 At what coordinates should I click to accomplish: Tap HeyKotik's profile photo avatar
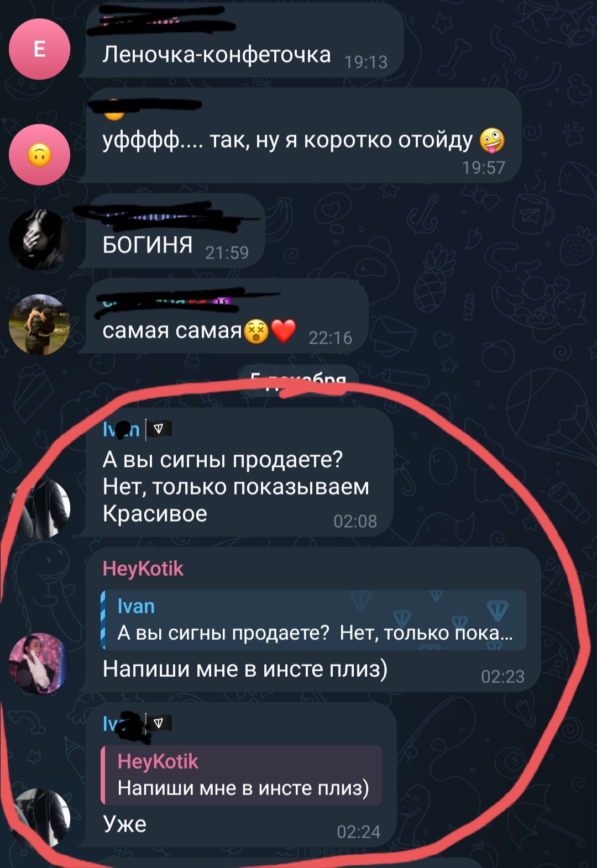[39, 663]
